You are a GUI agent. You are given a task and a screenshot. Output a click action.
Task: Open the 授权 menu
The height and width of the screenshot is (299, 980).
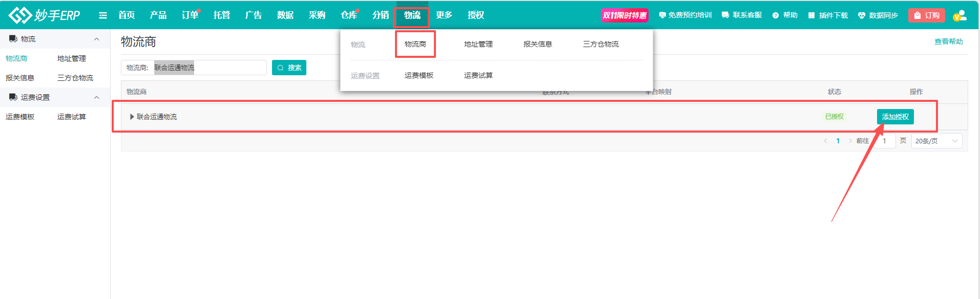pos(476,15)
